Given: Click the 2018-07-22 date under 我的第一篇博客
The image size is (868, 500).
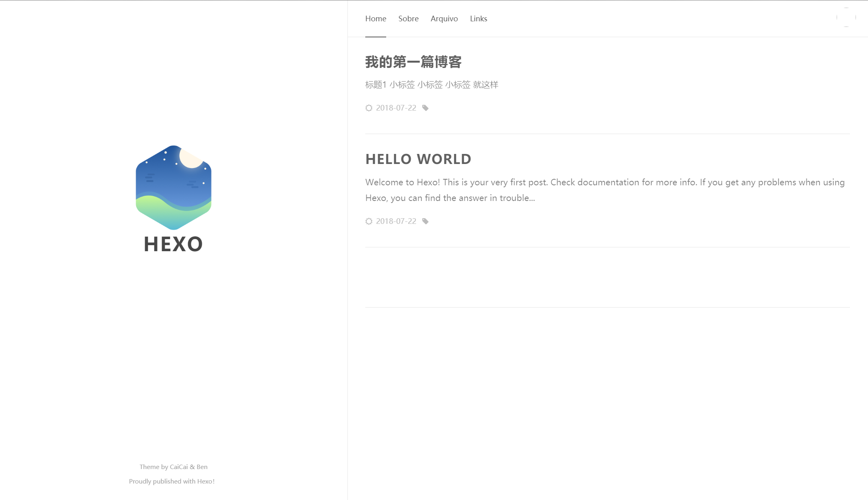Looking at the screenshot, I should pyautogui.click(x=396, y=108).
